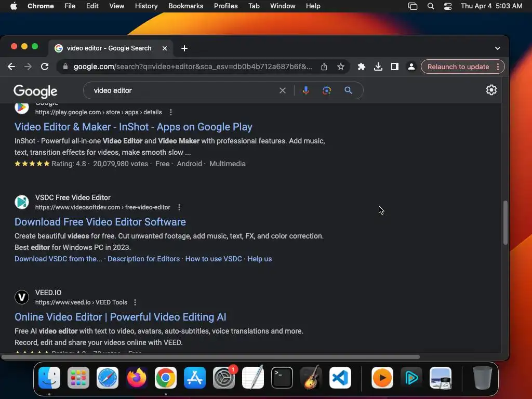Viewport: 532px width, 399px height.
Task: Open Control Center in menu bar
Action: pos(447,6)
